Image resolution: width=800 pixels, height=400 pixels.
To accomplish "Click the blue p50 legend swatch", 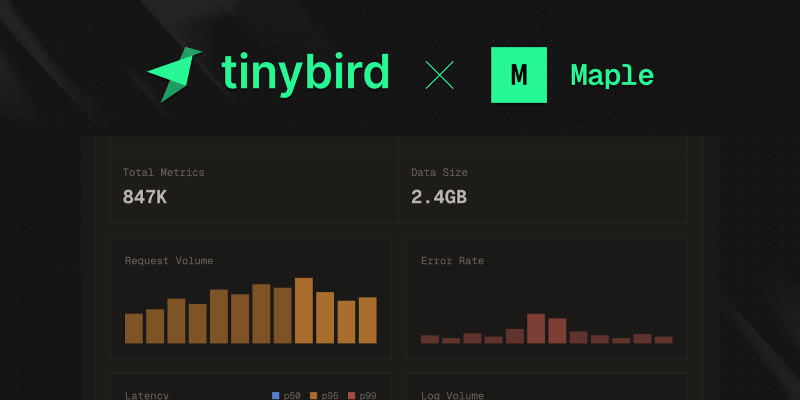I will [x=276, y=395].
